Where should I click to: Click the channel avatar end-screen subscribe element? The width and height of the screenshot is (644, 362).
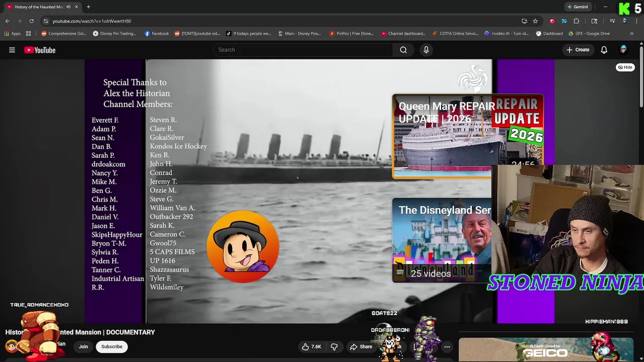pos(243,246)
